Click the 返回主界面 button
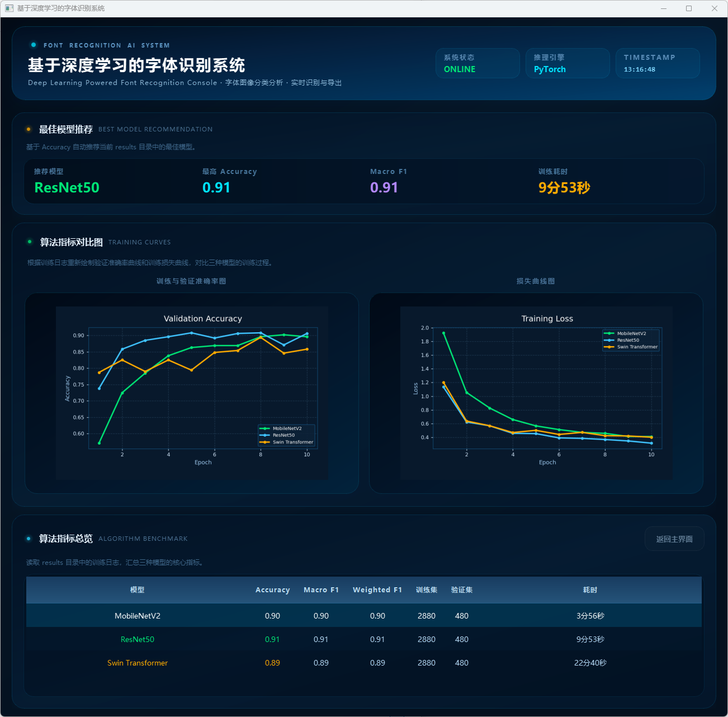This screenshot has height=717, width=728. 674,539
